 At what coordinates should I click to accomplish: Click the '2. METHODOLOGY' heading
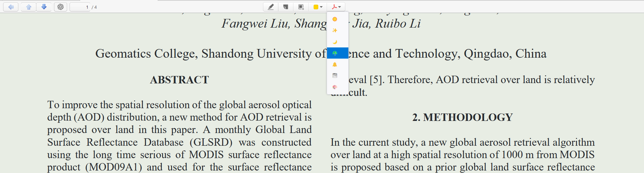click(462, 117)
